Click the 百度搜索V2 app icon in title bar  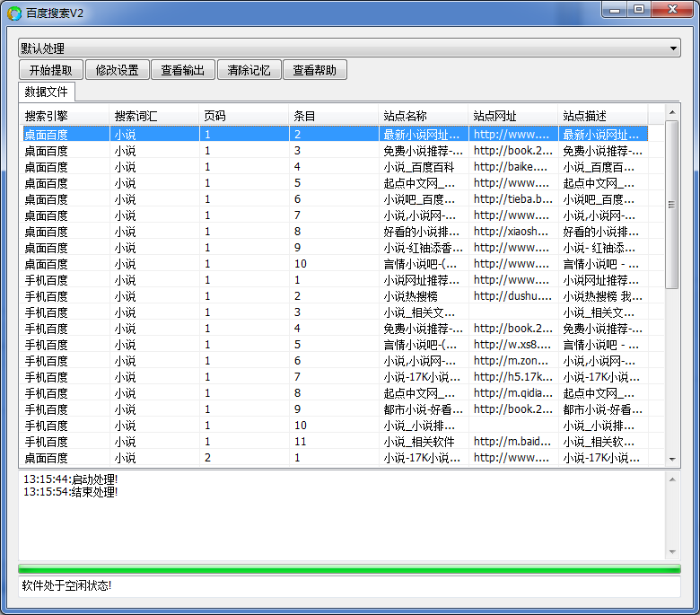14,12
